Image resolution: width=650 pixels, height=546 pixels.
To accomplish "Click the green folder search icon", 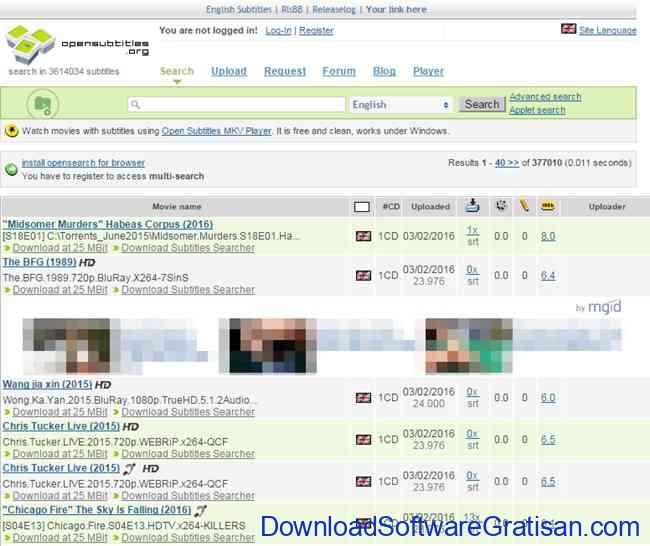I will (x=43, y=104).
